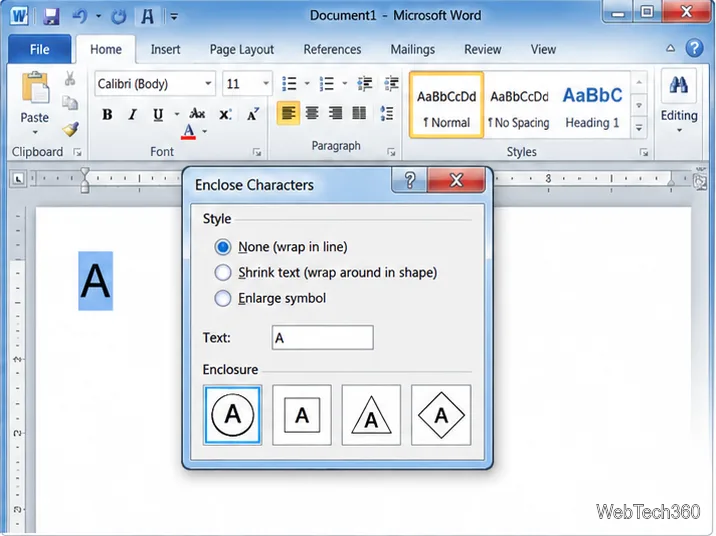
Task: Toggle Bold formatting
Action: point(107,114)
